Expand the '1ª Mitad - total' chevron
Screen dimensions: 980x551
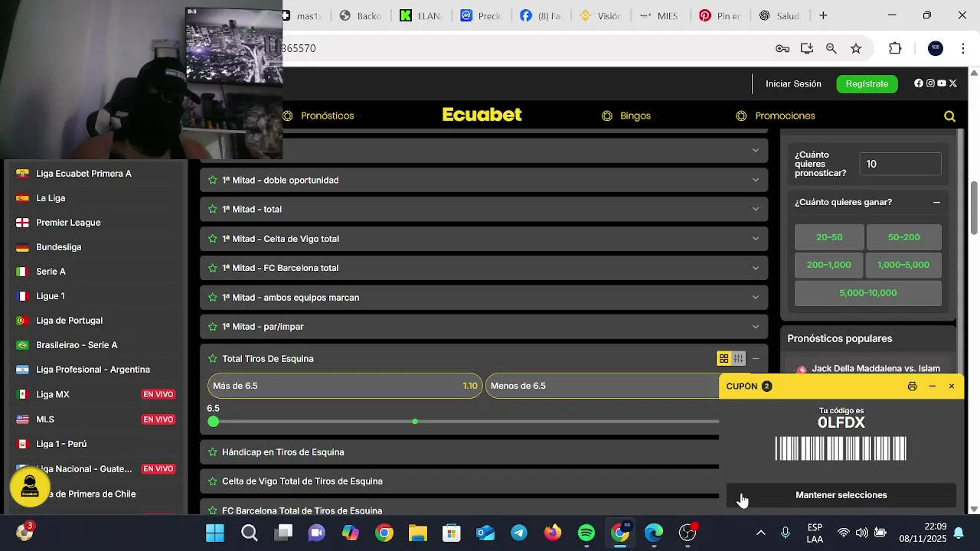pos(756,209)
